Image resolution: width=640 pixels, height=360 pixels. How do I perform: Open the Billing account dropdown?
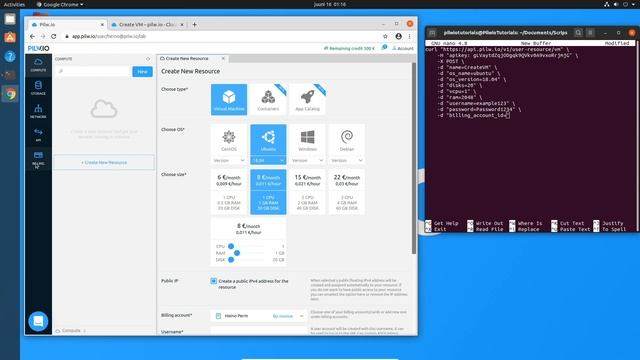pyautogui.click(x=259, y=316)
